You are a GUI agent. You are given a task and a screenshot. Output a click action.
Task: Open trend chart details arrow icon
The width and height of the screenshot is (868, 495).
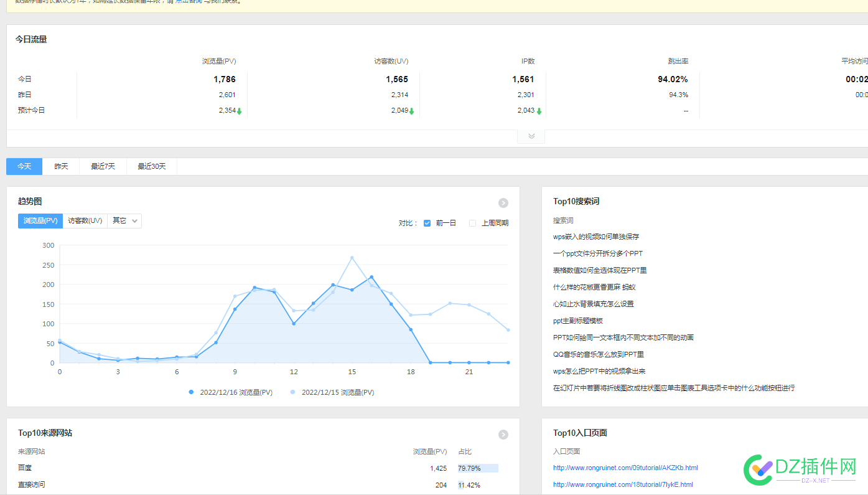[503, 203]
